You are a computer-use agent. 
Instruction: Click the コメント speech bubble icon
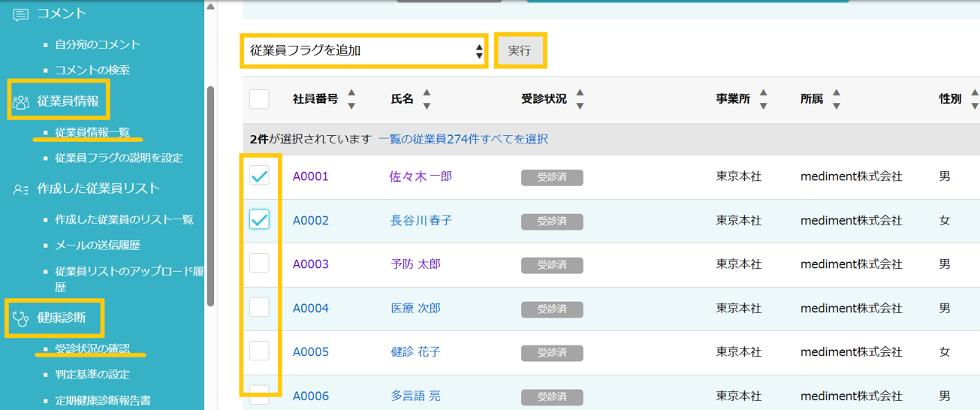coord(21,14)
